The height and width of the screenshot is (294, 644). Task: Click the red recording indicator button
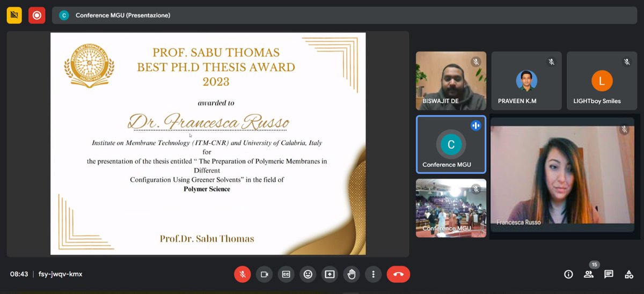[36, 15]
